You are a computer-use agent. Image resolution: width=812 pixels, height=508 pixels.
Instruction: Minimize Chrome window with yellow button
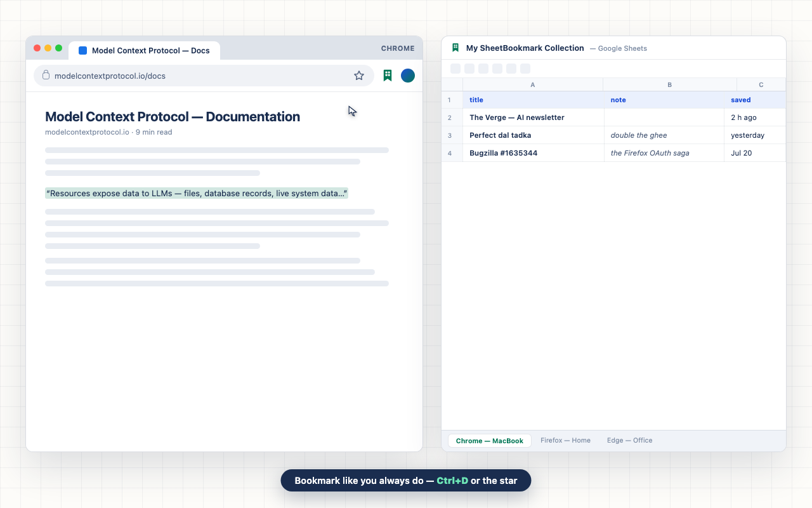(48, 48)
